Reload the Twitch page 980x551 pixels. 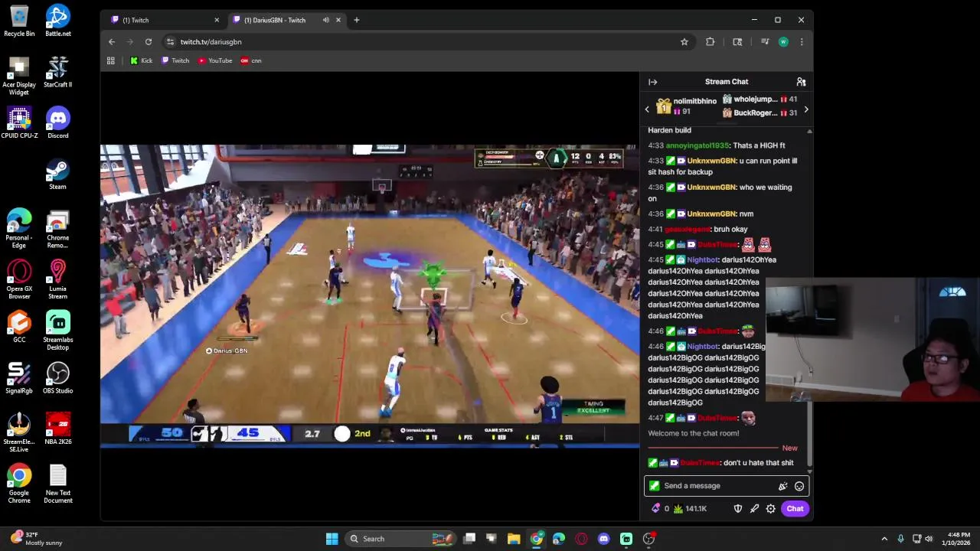click(x=149, y=42)
